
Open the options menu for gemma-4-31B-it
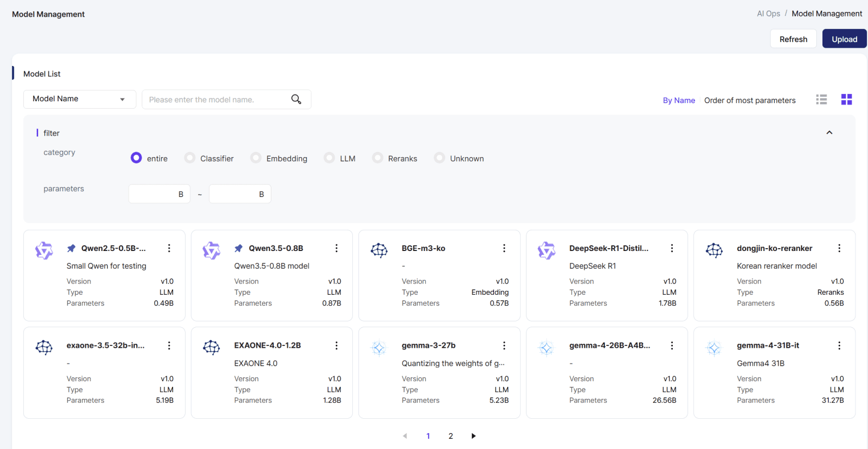point(839,345)
